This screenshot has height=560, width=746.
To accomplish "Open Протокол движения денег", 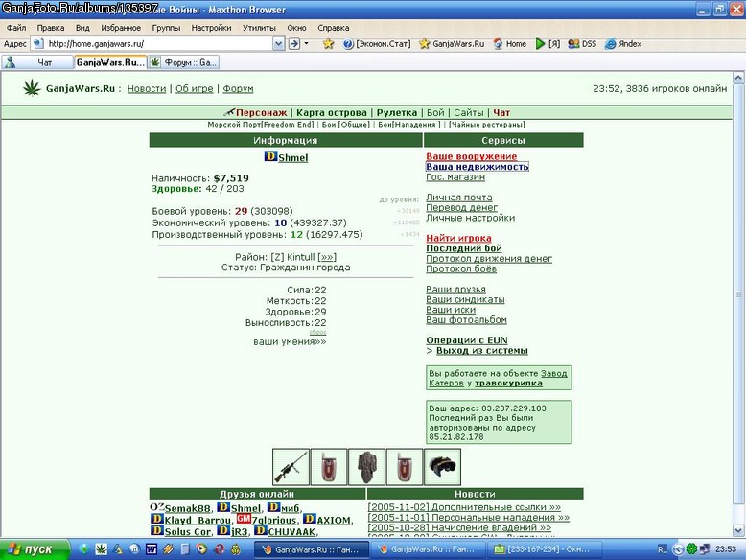I will pyautogui.click(x=489, y=258).
